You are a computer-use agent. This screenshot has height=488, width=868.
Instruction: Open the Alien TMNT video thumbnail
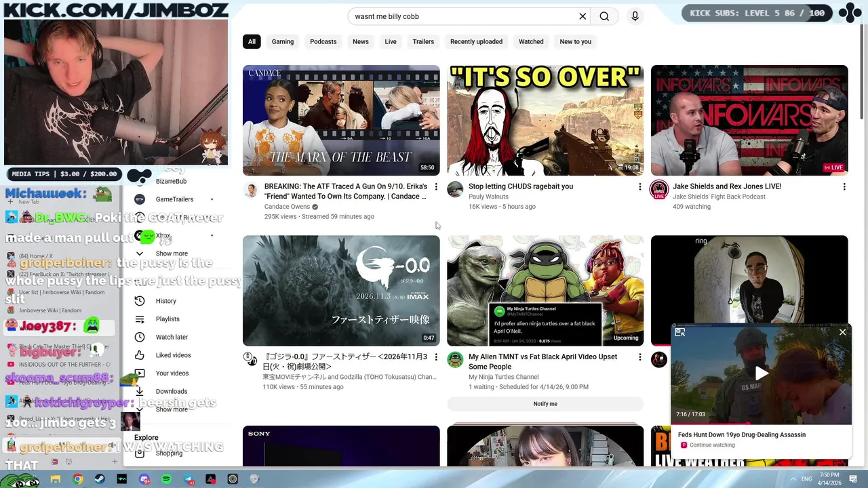click(x=545, y=291)
